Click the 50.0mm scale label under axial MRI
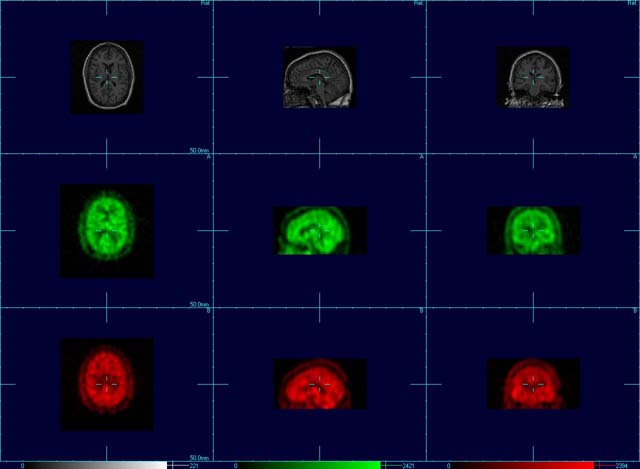The height and width of the screenshot is (469, 640). coord(199,151)
